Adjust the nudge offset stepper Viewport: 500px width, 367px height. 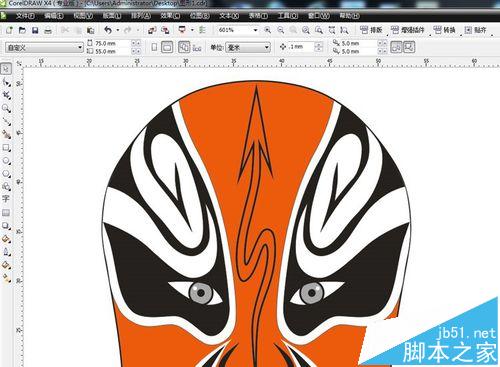(319, 47)
